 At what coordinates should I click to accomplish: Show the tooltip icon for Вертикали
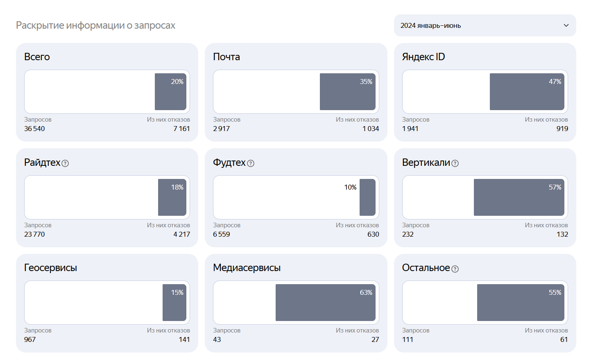[455, 163]
